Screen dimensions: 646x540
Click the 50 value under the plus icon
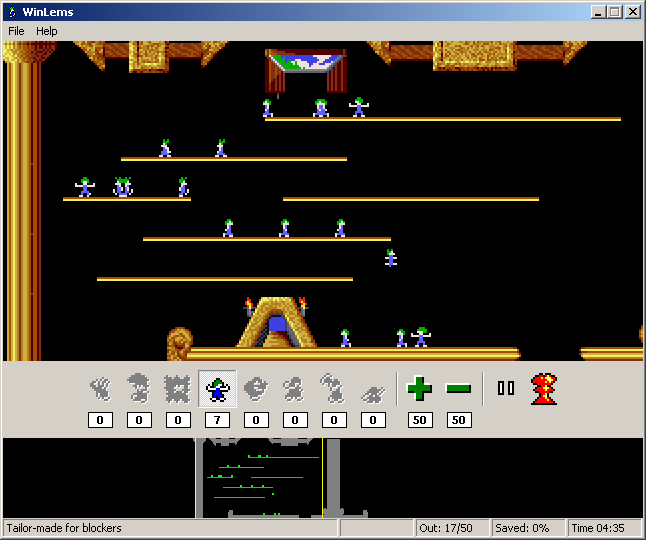tap(420, 420)
